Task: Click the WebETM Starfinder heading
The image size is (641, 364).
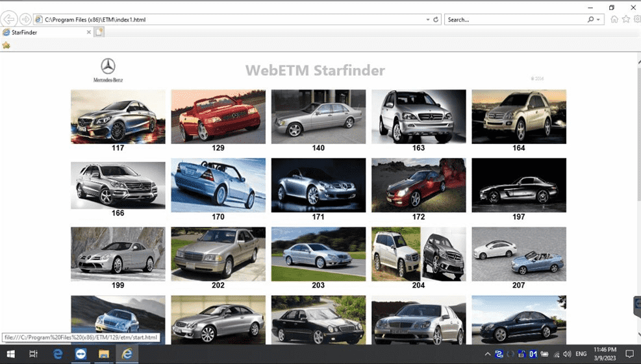Action: (315, 70)
